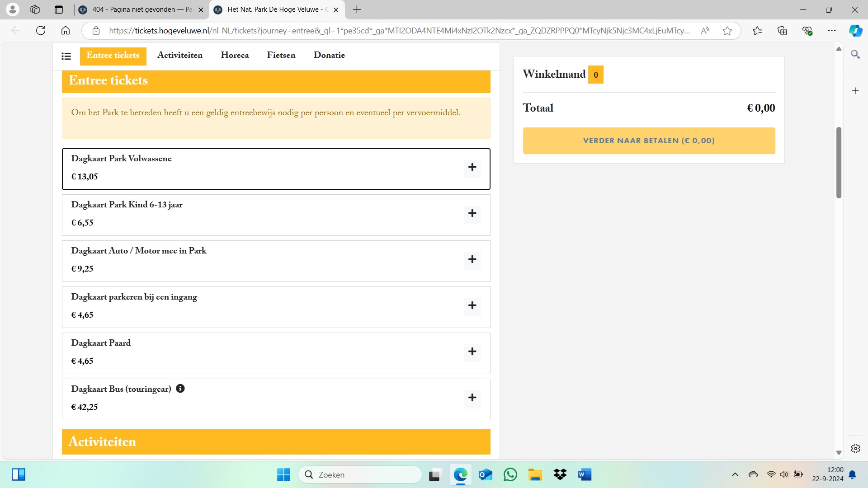Image resolution: width=868 pixels, height=488 pixels.
Task: Click the scrollbar up arrow
Action: pyautogui.click(x=839, y=49)
